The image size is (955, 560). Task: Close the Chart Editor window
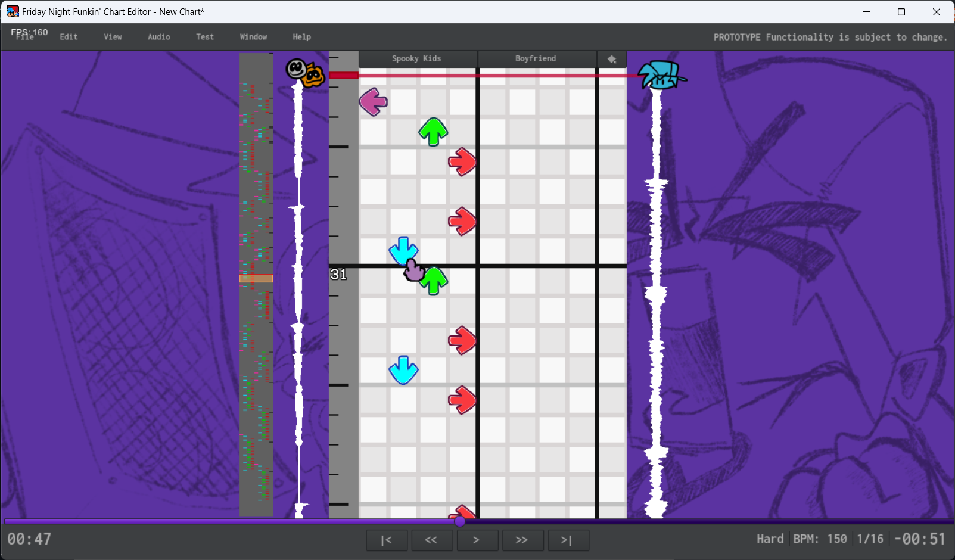[x=937, y=12]
